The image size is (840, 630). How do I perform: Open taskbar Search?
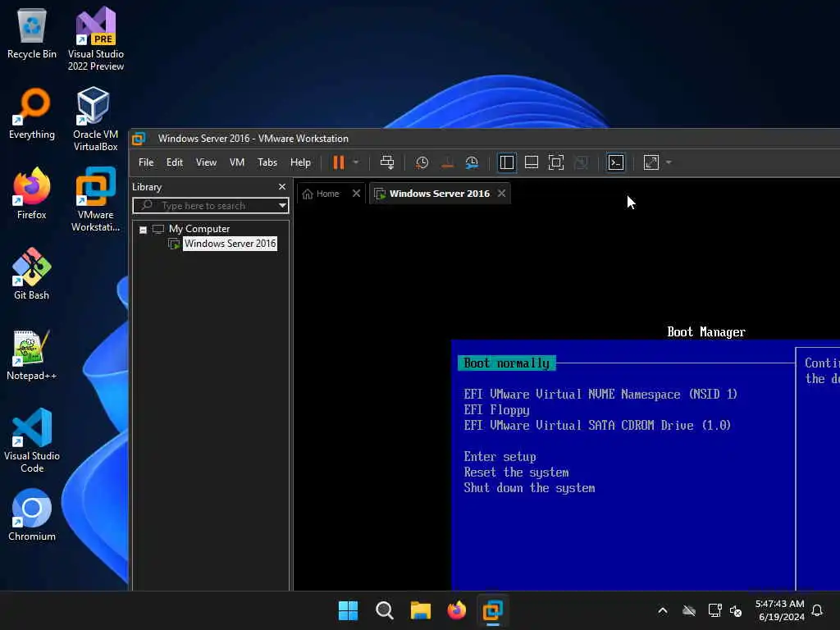pos(384,610)
